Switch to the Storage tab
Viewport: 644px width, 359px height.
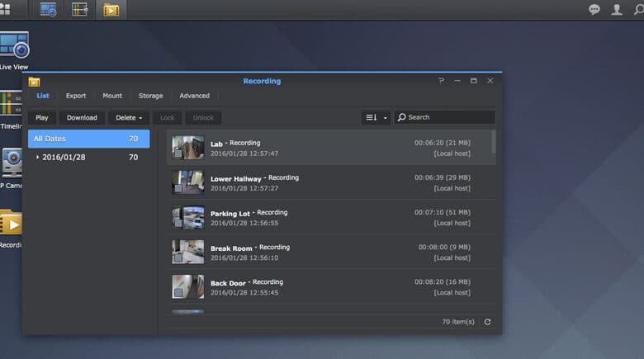(x=151, y=96)
